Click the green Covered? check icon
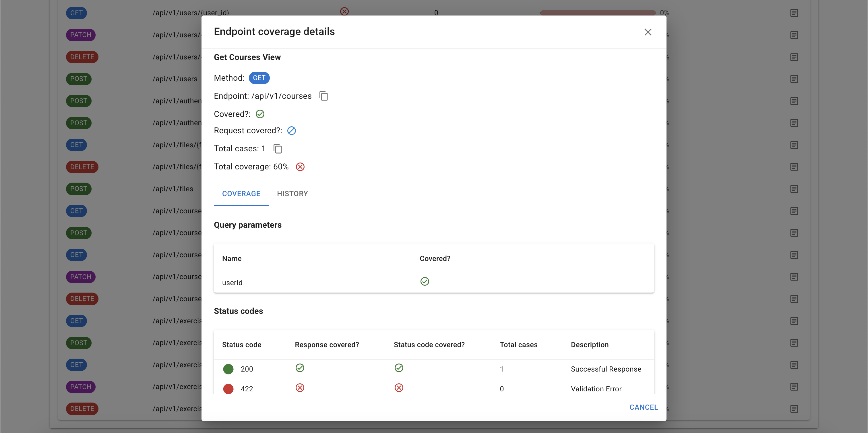The image size is (868, 433). click(260, 114)
